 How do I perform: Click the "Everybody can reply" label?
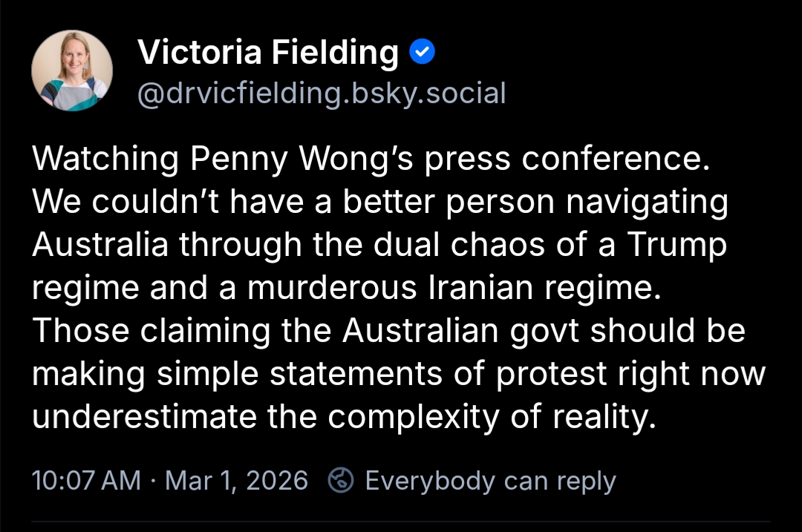(490, 481)
